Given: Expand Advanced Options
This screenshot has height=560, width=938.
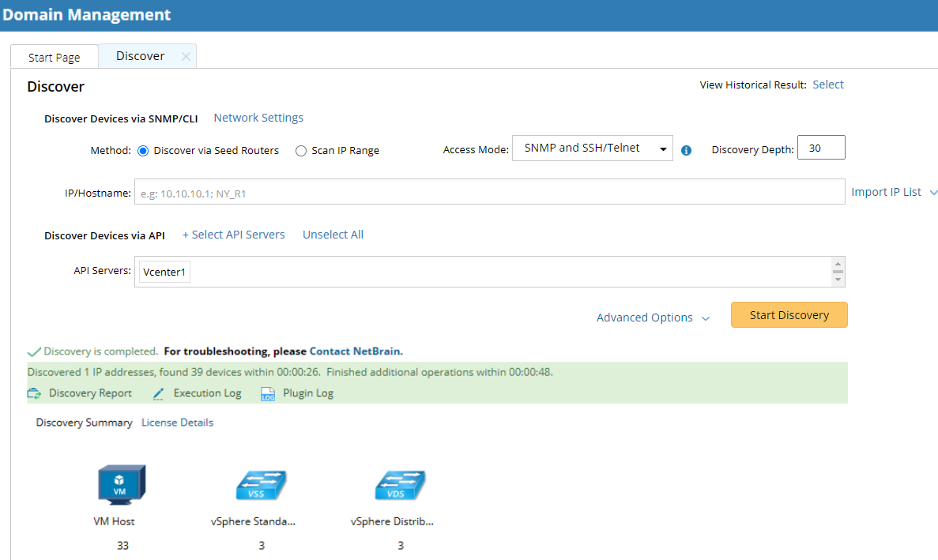Looking at the screenshot, I should [x=653, y=318].
